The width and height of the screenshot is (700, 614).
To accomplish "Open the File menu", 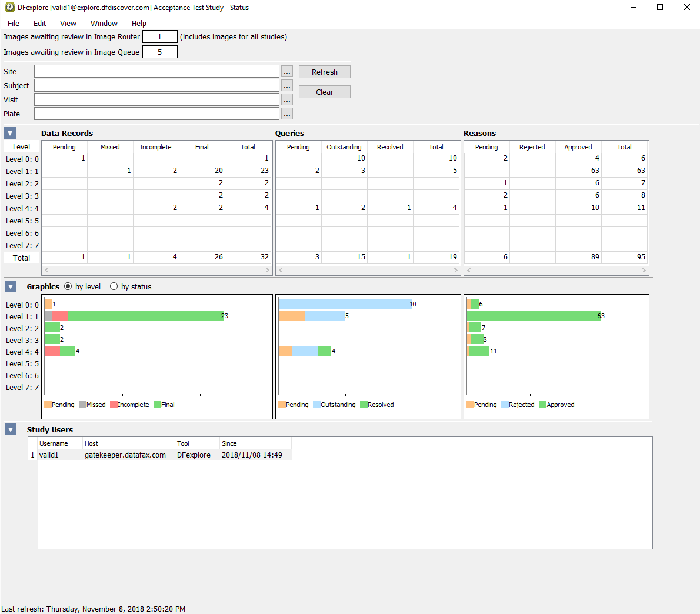I will click(14, 24).
